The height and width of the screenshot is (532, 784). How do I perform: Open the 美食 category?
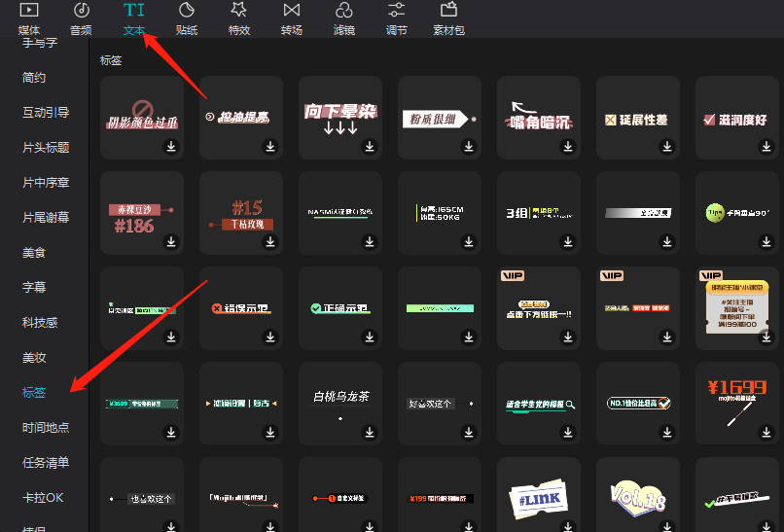pos(34,253)
